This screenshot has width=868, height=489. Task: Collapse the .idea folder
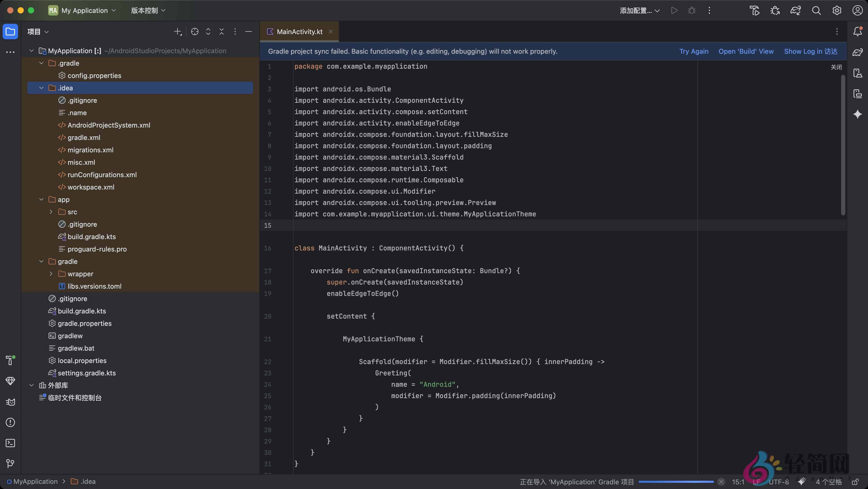(x=41, y=88)
